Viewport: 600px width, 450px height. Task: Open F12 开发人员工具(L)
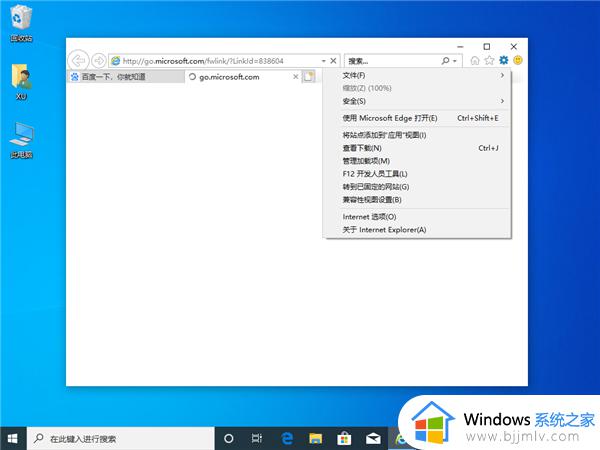(x=419, y=174)
